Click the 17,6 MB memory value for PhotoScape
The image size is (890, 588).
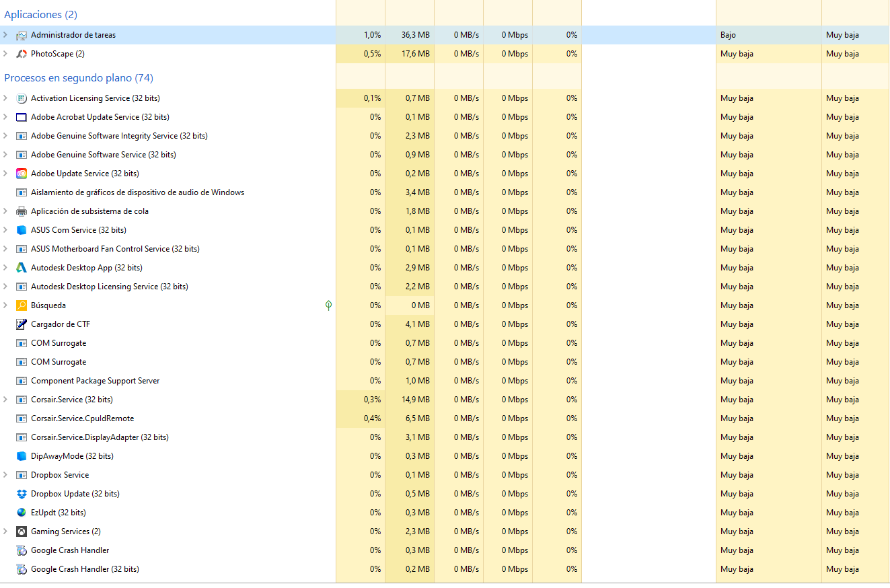[416, 54]
